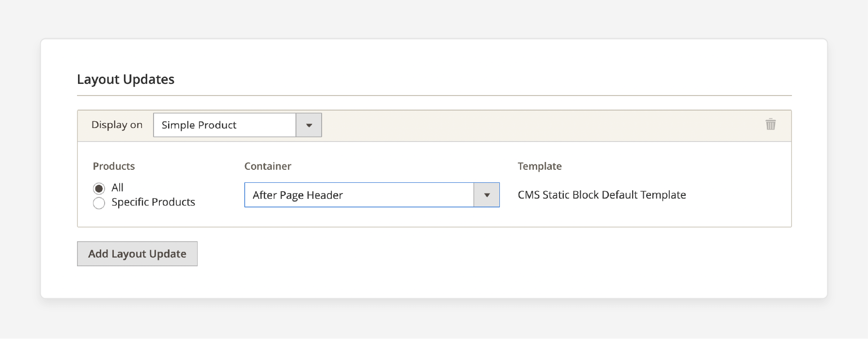This screenshot has width=868, height=339.
Task: Choose the Specific Products radio option
Action: click(x=99, y=203)
